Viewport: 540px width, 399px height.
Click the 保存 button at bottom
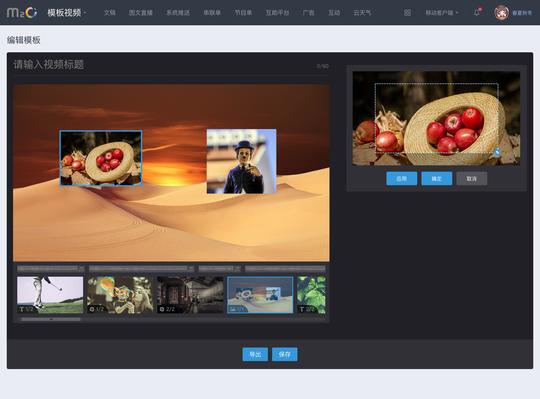(284, 354)
